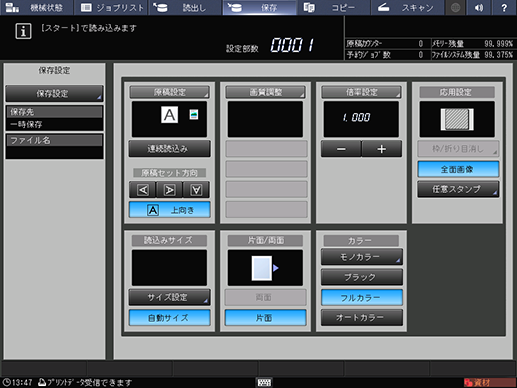Open the 倍率設定 zoom settings
The width and height of the screenshot is (517, 388).
click(361, 92)
